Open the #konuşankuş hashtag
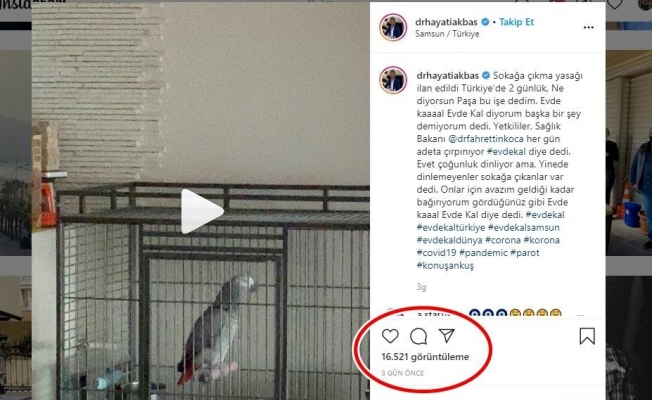 pyautogui.click(x=445, y=266)
